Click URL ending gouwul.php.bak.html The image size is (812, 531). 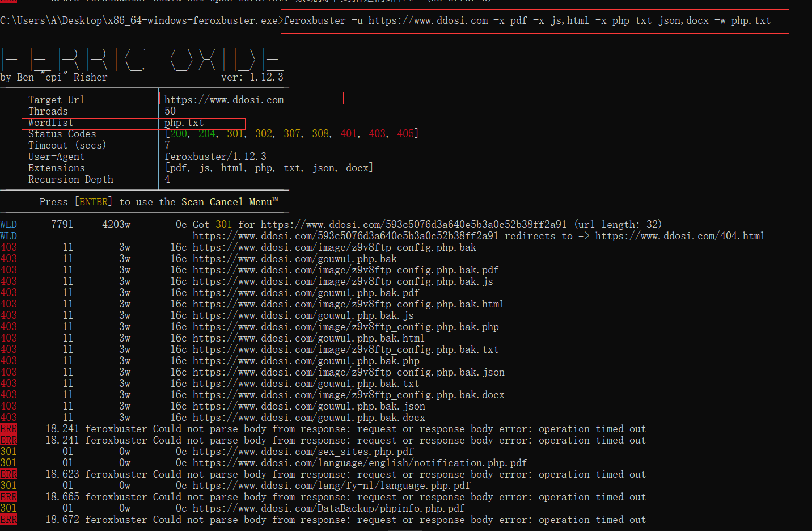coord(308,338)
